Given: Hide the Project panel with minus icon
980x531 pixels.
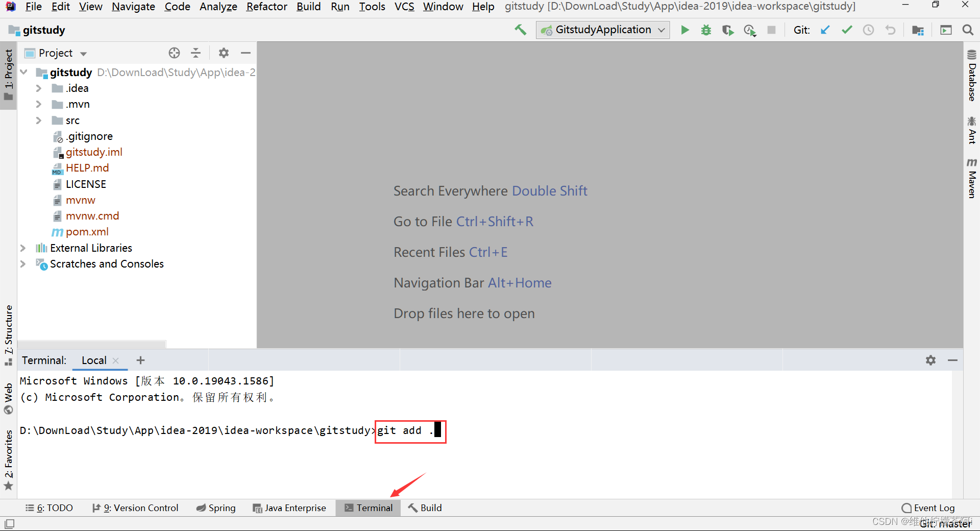Looking at the screenshot, I should coord(246,53).
